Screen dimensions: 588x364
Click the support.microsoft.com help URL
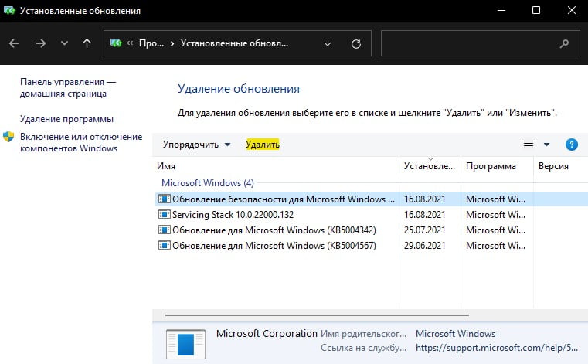click(x=497, y=348)
